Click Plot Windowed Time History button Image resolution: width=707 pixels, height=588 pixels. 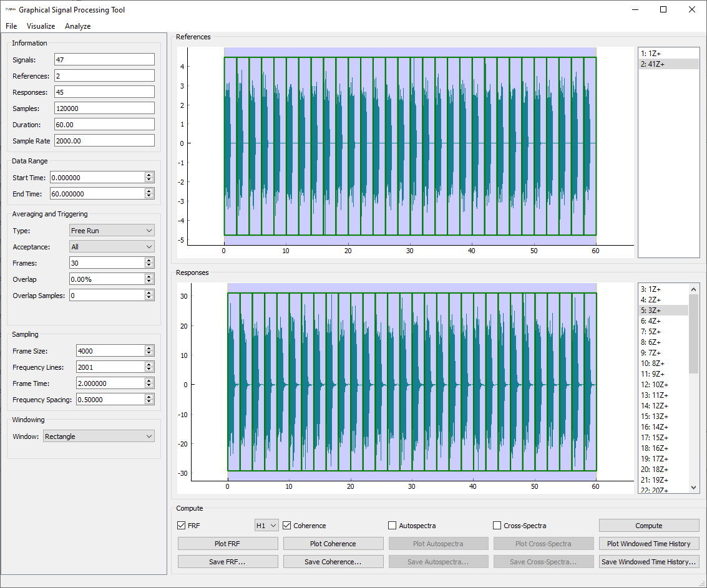click(x=648, y=544)
